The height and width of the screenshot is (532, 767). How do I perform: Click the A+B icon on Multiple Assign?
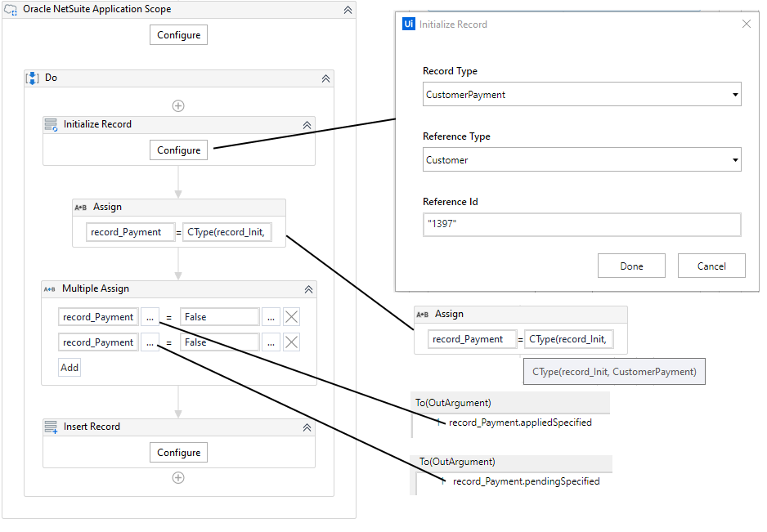coord(48,288)
